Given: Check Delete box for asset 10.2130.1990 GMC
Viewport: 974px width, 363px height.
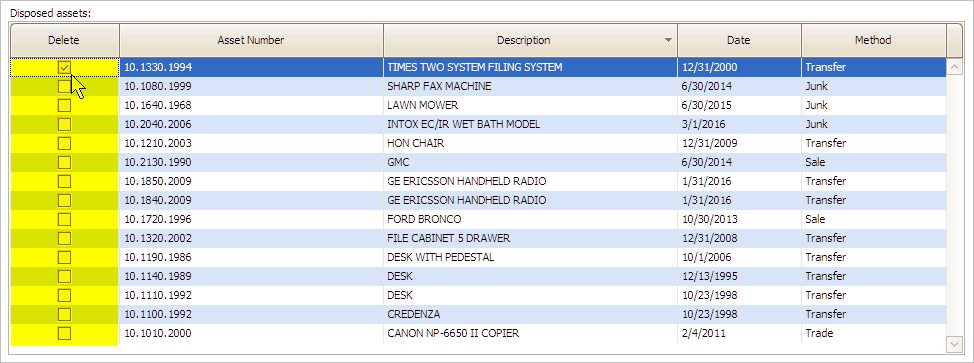Looking at the screenshot, I should (65, 162).
